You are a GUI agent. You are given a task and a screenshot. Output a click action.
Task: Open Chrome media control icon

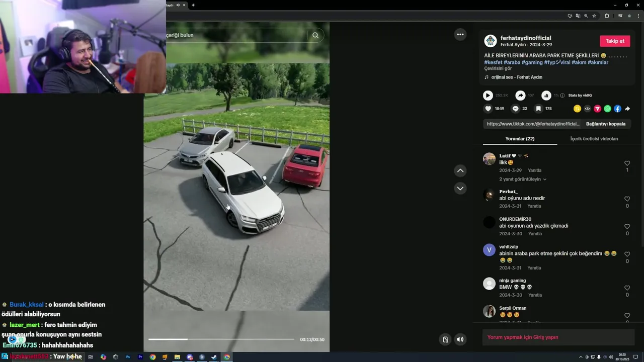click(x=620, y=16)
